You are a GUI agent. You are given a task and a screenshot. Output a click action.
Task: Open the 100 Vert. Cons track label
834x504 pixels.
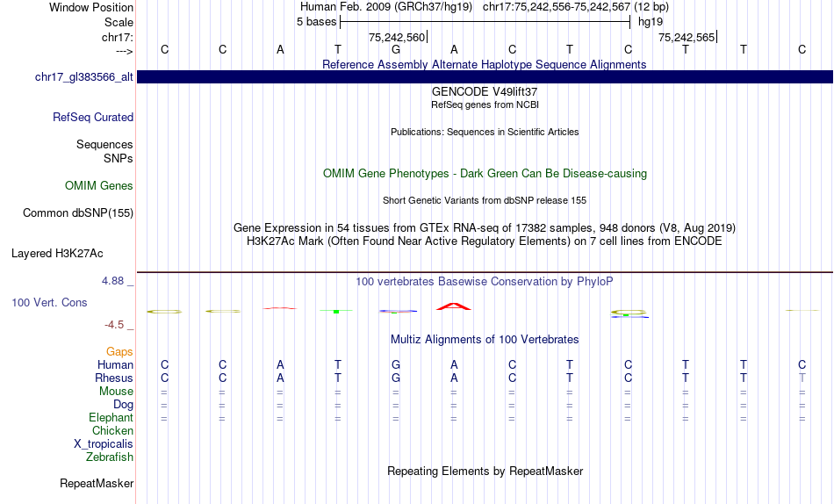(x=49, y=302)
